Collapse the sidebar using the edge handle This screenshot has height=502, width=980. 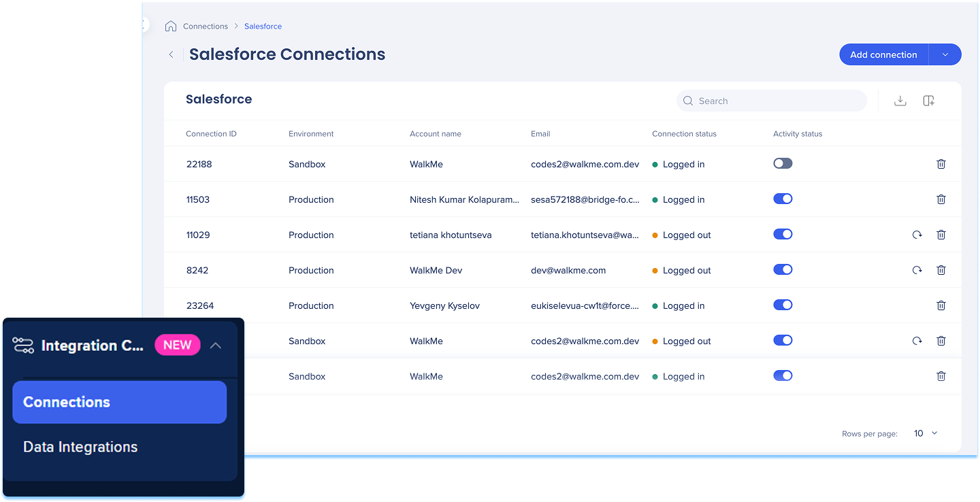pos(144,25)
